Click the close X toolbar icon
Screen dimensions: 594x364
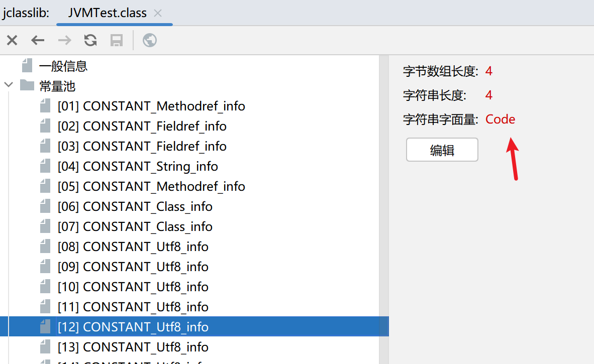(x=12, y=40)
